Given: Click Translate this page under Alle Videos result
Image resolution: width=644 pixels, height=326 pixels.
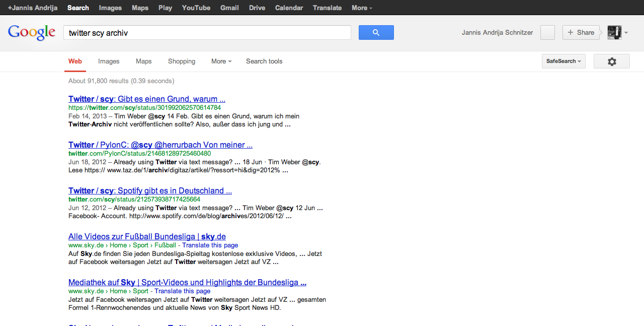Looking at the screenshot, I should point(210,245).
